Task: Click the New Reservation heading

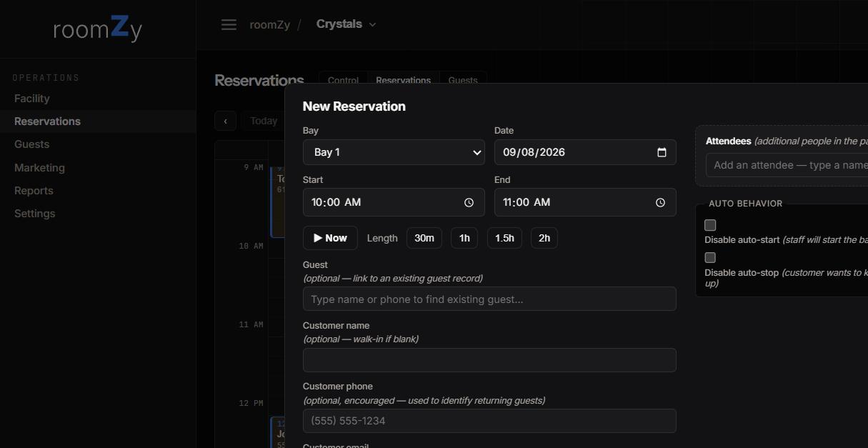Action: point(354,106)
